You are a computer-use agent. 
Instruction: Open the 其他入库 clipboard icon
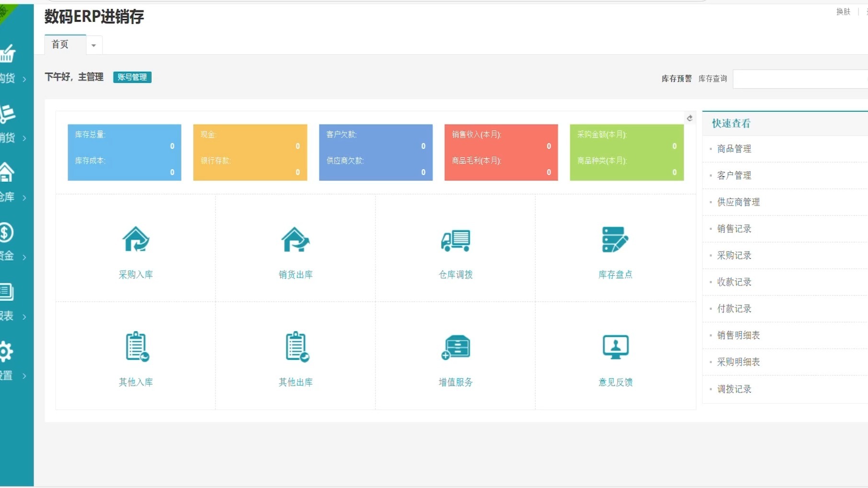137,346
